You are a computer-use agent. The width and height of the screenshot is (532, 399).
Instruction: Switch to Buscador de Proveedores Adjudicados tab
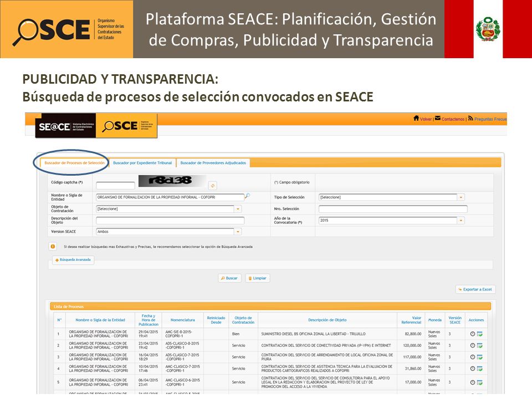pos(213,163)
